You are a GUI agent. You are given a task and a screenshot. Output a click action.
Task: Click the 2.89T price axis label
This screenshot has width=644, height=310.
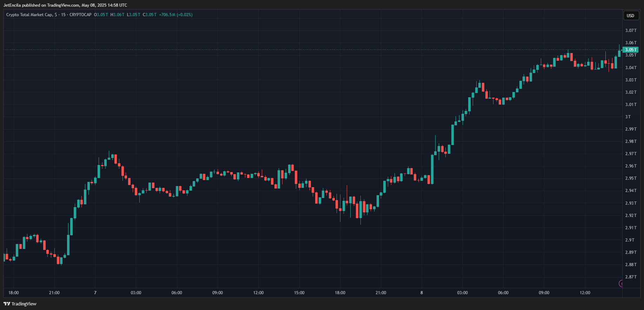[x=631, y=252]
